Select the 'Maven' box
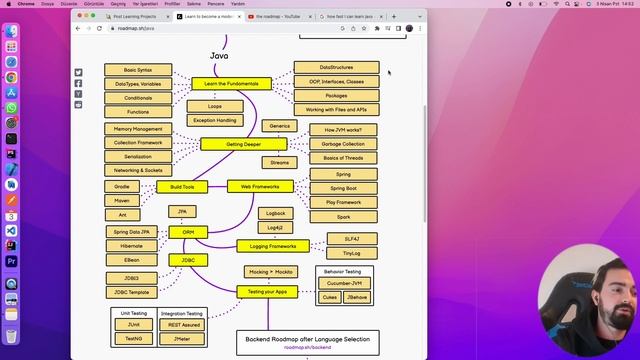 pyautogui.click(x=122, y=200)
